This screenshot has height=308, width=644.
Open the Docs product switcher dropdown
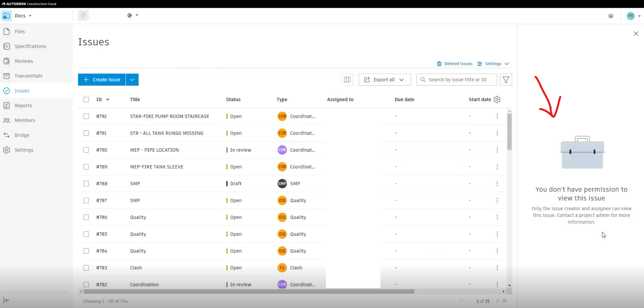point(30,16)
